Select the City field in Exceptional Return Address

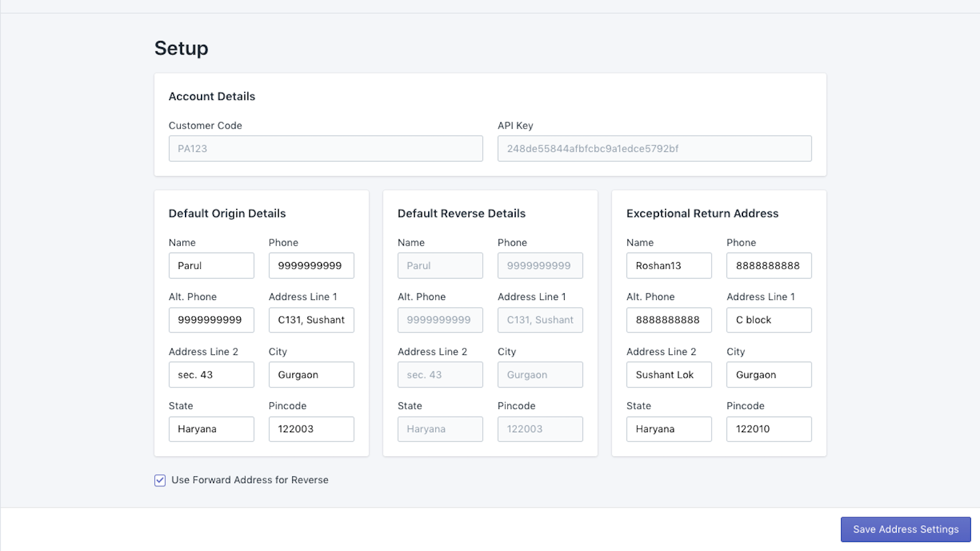pos(769,374)
